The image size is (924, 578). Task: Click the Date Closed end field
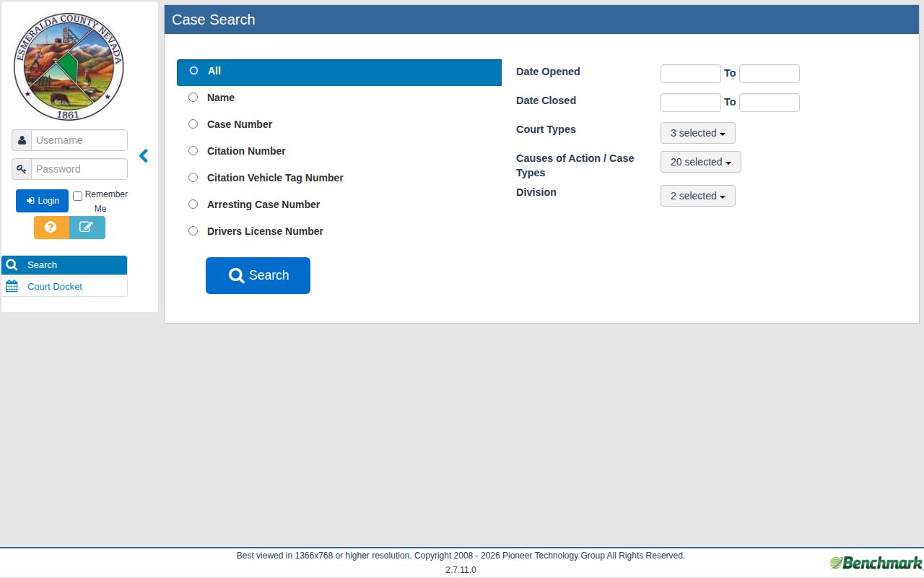770,103
